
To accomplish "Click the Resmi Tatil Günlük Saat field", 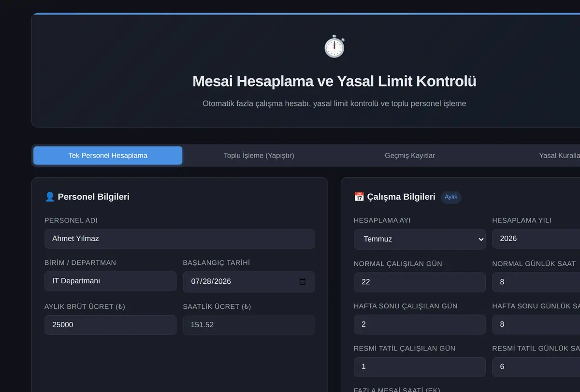I will coord(536,367).
